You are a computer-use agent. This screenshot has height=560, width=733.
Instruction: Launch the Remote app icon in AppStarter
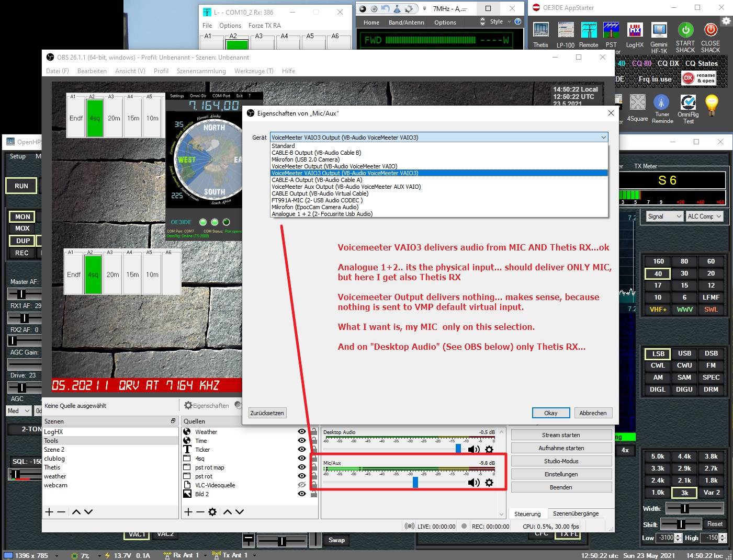(x=589, y=30)
